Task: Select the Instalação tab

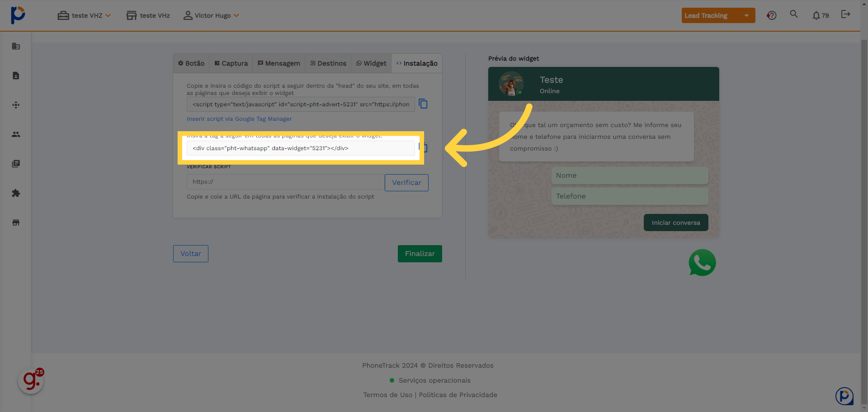Action: (417, 63)
